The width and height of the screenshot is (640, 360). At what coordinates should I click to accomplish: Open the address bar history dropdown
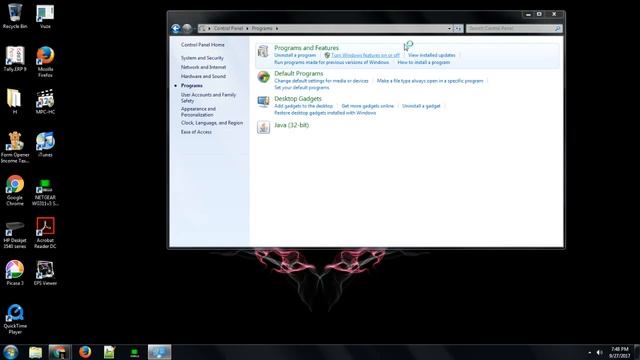449,29
